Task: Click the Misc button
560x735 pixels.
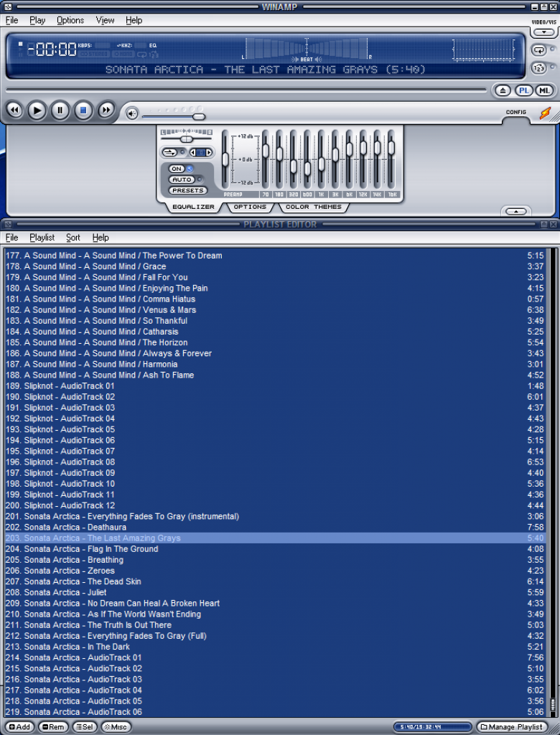Action: [116, 727]
